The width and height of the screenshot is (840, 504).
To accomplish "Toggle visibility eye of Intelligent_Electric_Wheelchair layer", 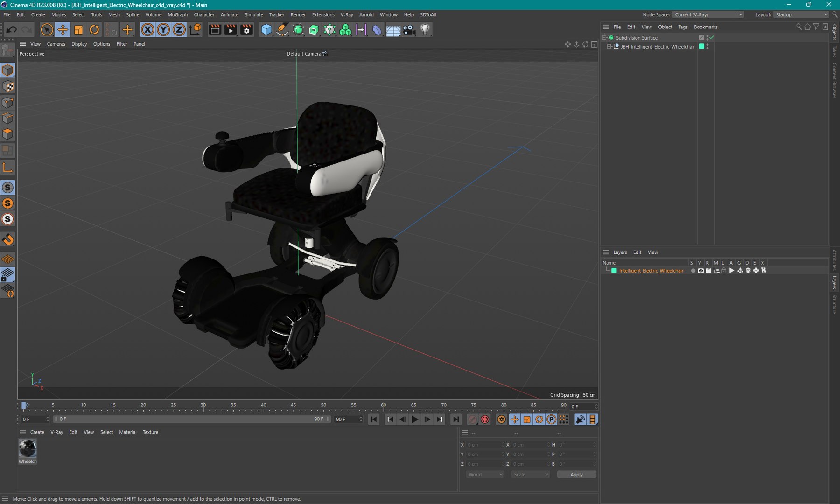I will [x=700, y=271].
